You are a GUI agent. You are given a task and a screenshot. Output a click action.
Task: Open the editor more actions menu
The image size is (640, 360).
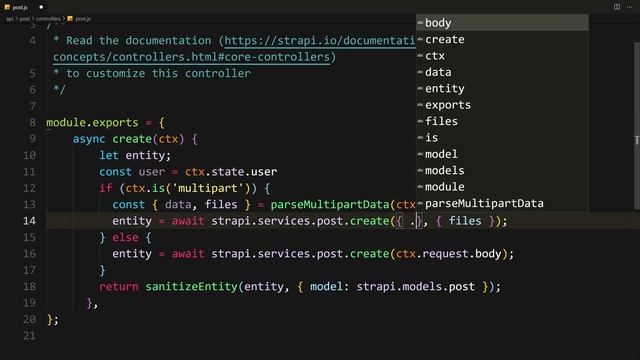[629, 7]
